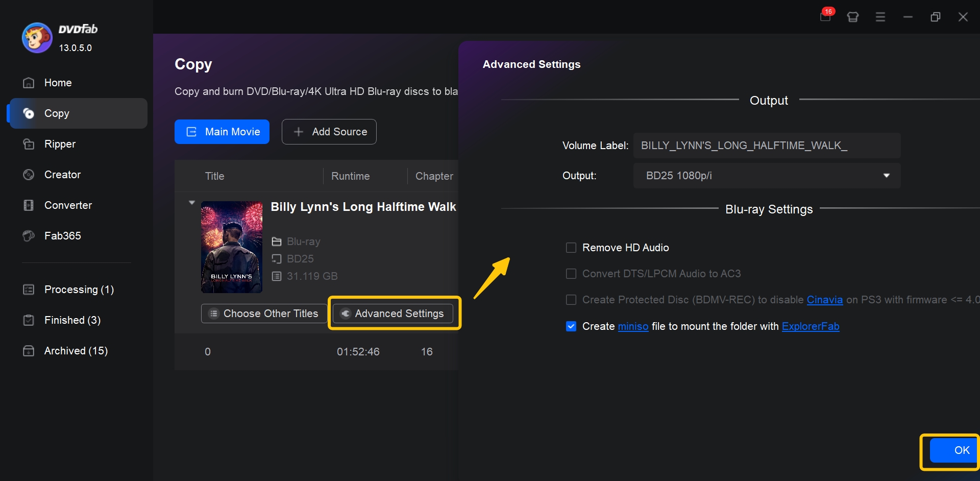Go to the Home screen via sidebar icon
The height and width of the screenshot is (481, 980).
(29, 82)
